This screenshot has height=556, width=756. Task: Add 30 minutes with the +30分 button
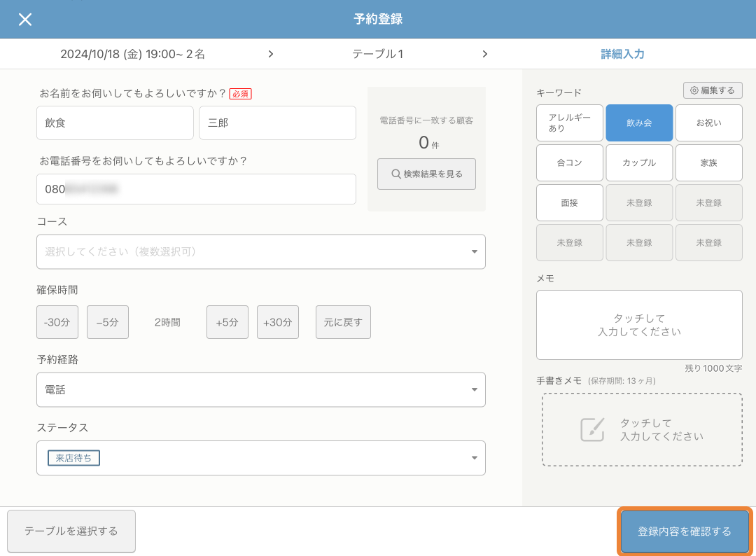pyautogui.click(x=277, y=321)
